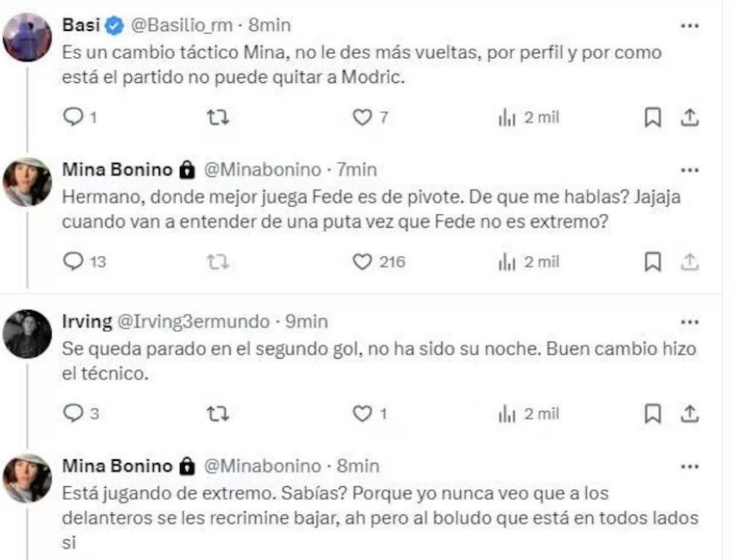The height and width of the screenshot is (560, 740).
Task: Bookmark Mina Bonino's reply tweet
Action: [x=651, y=261]
